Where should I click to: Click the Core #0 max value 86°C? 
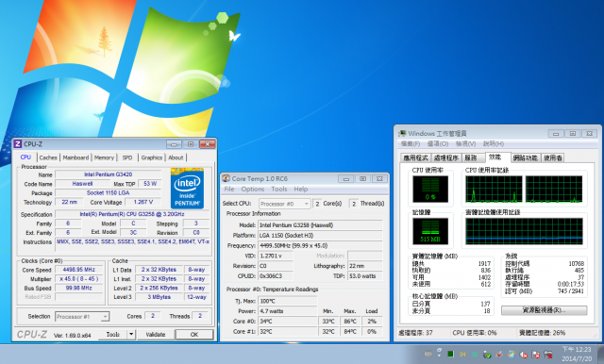[x=350, y=322]
